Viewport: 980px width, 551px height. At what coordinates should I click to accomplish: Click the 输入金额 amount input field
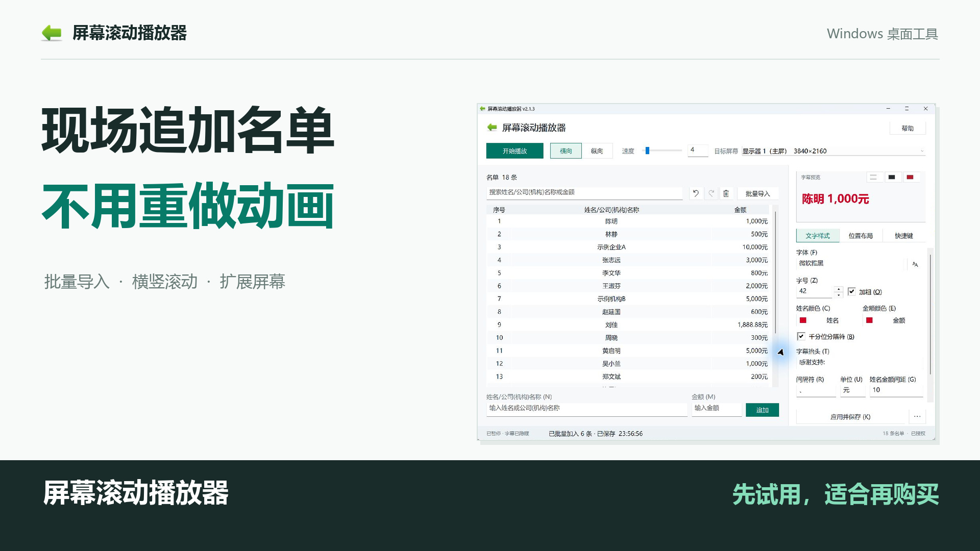tap(717, 409)
